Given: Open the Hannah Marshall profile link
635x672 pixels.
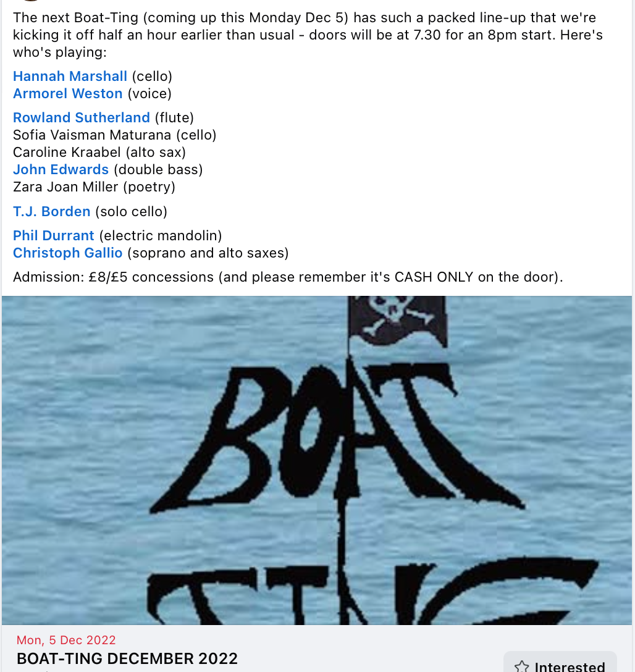Looking at the screenshot, I should [70, 77].
